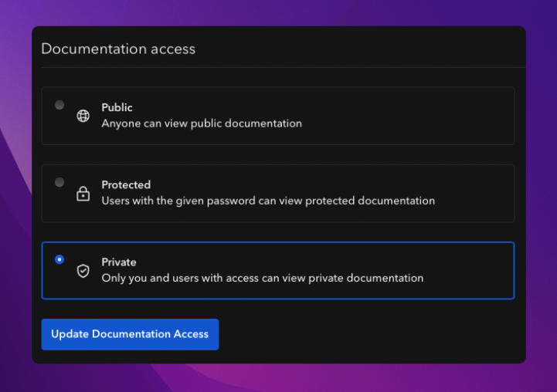Click empty panel area beside the Update button

click(369, 334)
